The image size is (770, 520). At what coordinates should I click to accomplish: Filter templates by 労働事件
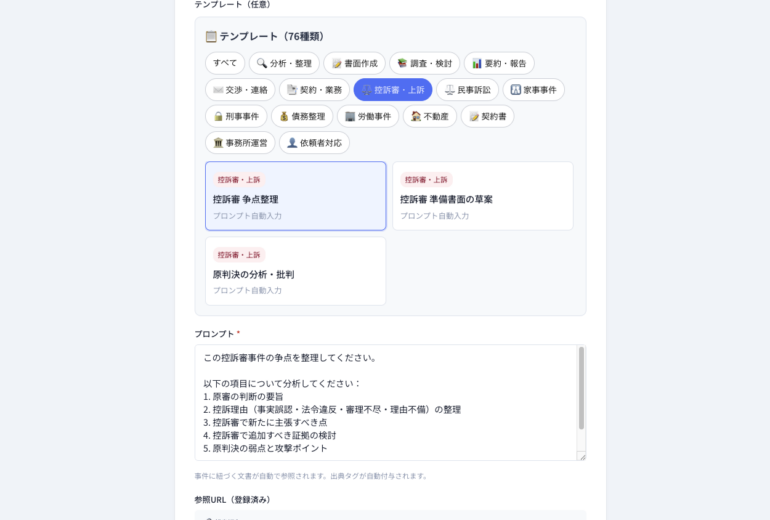368,116
